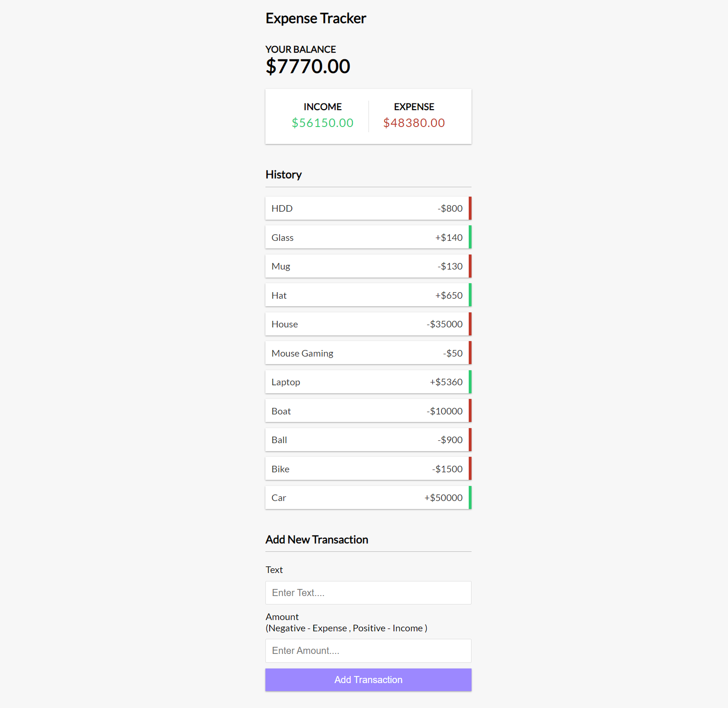Select the HDD transaction entry
Screen dimensions: 728x708
click(367, 208)
